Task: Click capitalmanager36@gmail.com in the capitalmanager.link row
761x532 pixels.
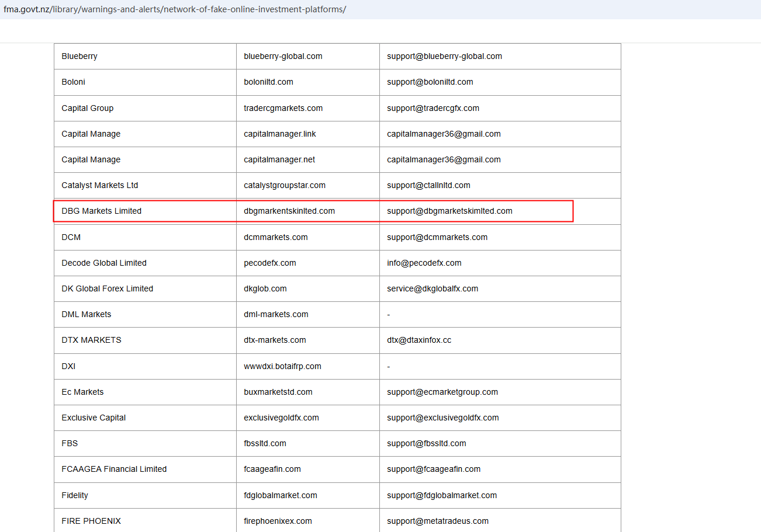Action: tap(444, 134)
